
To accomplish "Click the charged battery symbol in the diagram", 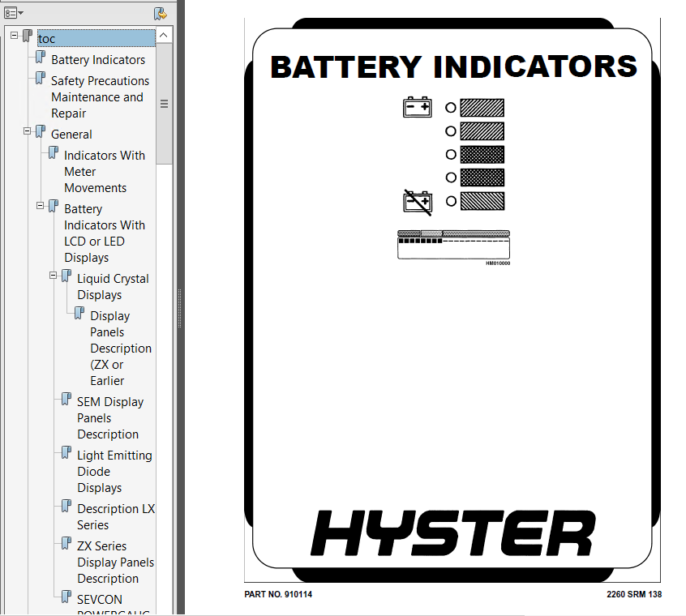I will click(x=418, y=107).
